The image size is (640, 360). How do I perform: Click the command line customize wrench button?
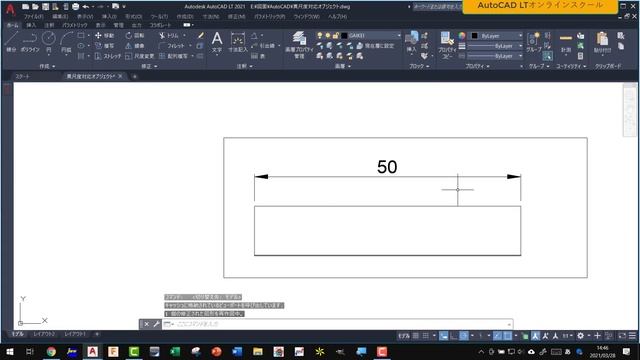point(156,324)
